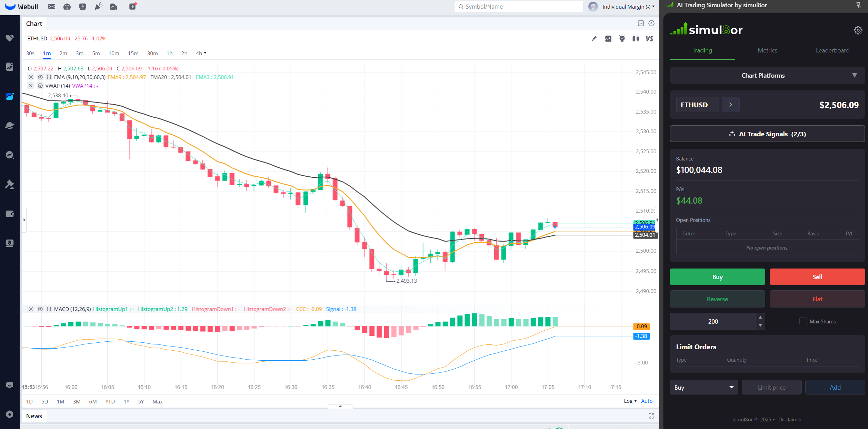Click the green arrow next to ETHUSD
This screenshot has width=868, height=429.
(x=730, y=105)
